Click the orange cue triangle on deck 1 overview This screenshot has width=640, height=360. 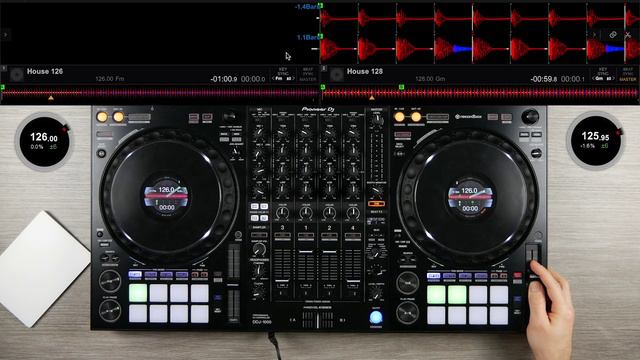click(x=51, y=98)
